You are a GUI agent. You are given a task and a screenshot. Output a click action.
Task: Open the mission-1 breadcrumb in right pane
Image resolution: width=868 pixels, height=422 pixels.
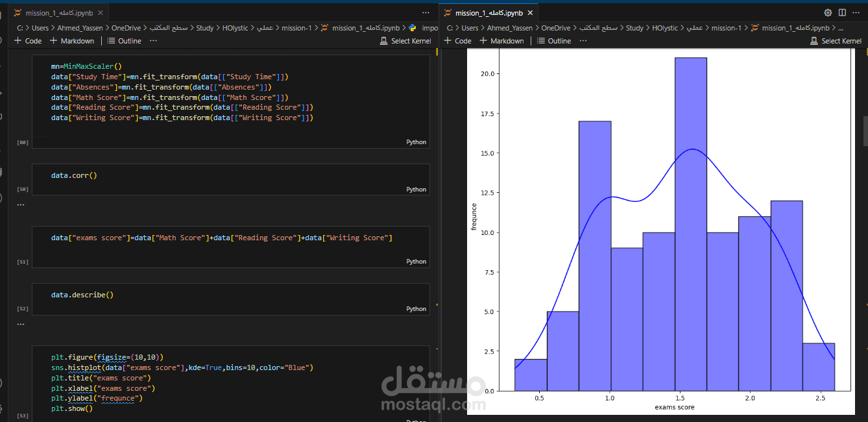[727, 28]
